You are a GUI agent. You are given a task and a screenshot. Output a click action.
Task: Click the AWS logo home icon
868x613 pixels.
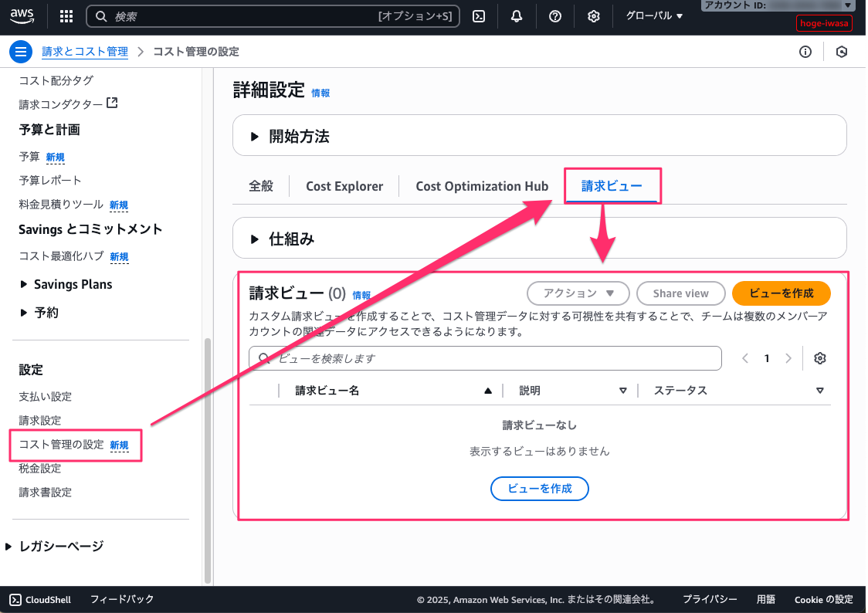22,16
